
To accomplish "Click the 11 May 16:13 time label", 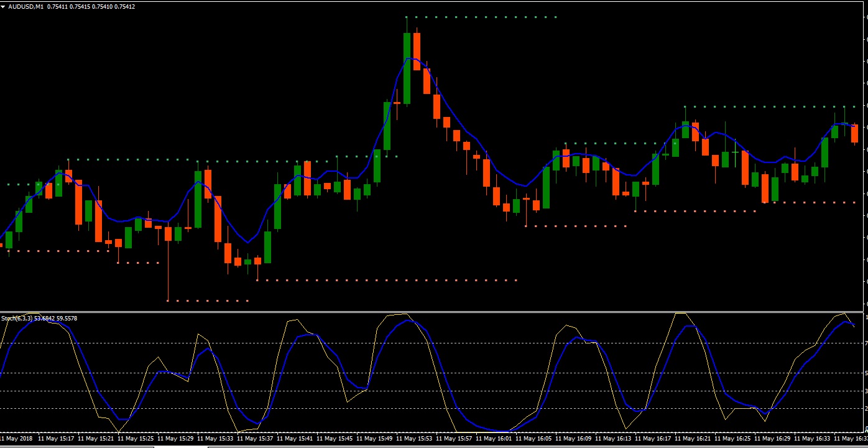I will tap(613, 439).
